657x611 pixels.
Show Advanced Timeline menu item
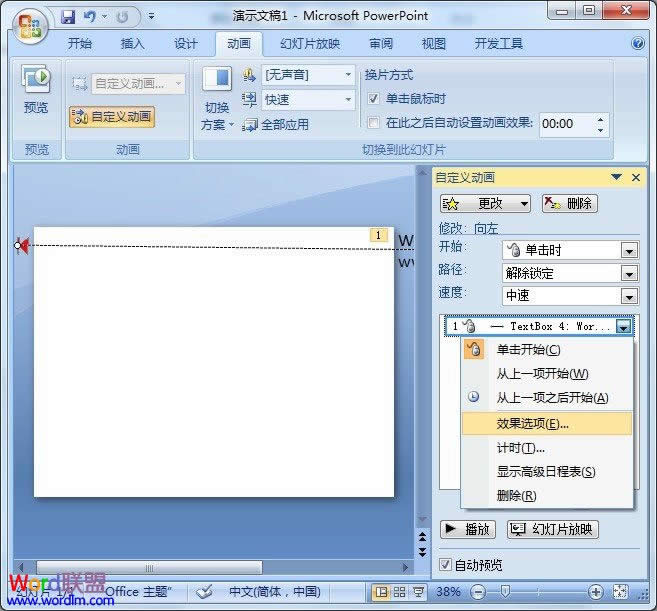click(547, 472)
